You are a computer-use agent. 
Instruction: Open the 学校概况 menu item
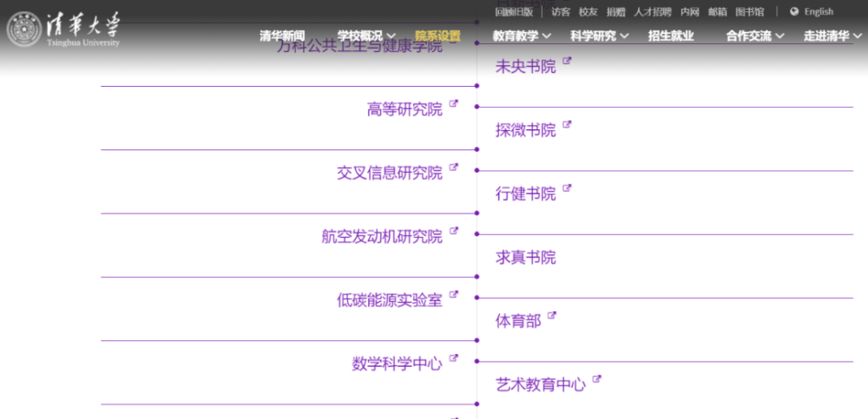[x=360, y=36]
